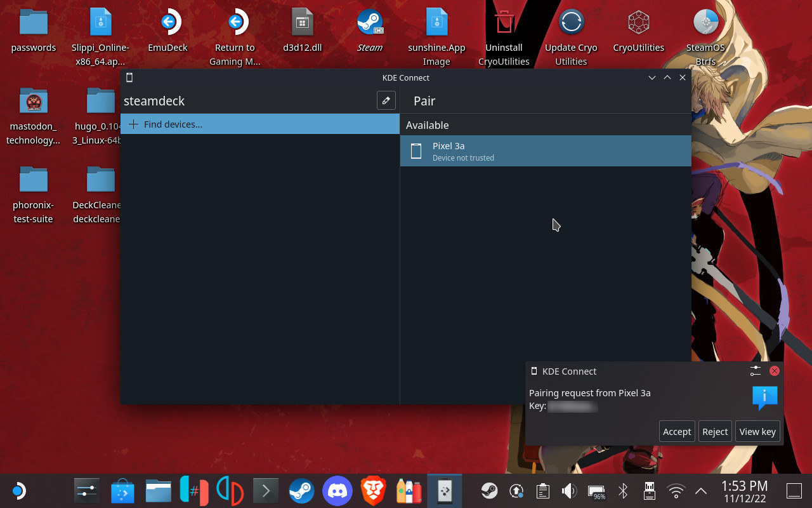The width and height of the screenshot is (812, 508).
Task: Open Dolphin file manager from taskbar
Action: [x=159, y=491]
